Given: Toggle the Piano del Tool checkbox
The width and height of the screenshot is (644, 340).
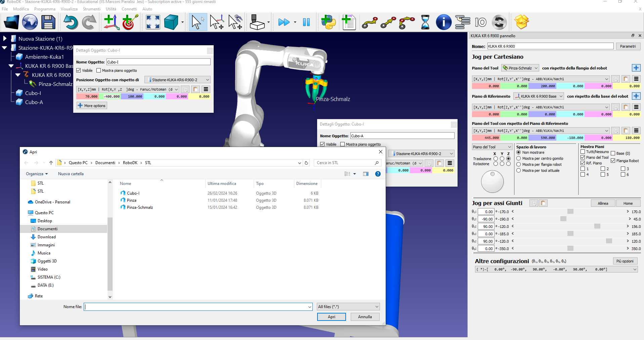Looking at the screenshot, I should click(x=583, y=157).
